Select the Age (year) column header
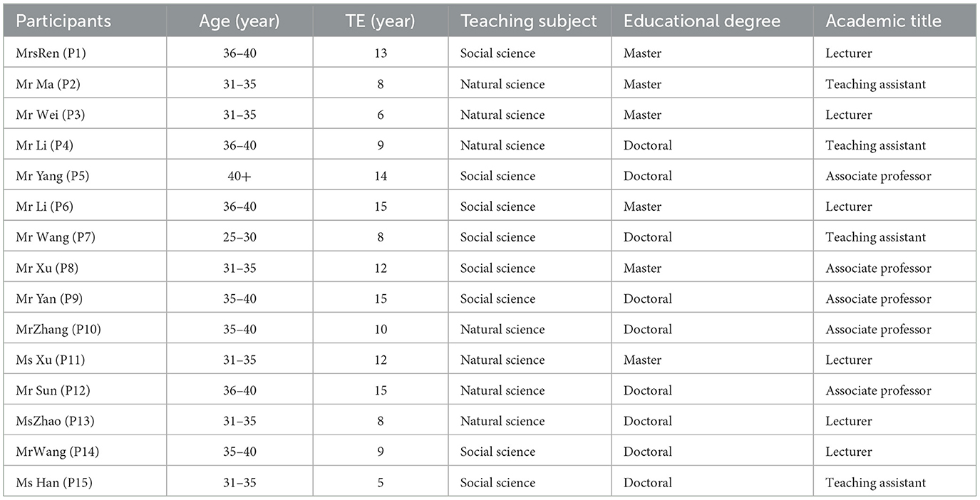The image size is (980, 500). coord(239,21)
